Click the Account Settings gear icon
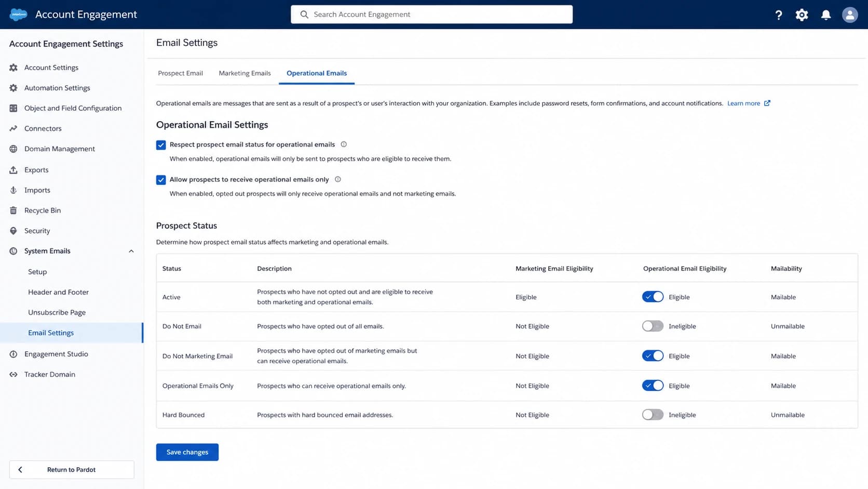 (13, 68)
